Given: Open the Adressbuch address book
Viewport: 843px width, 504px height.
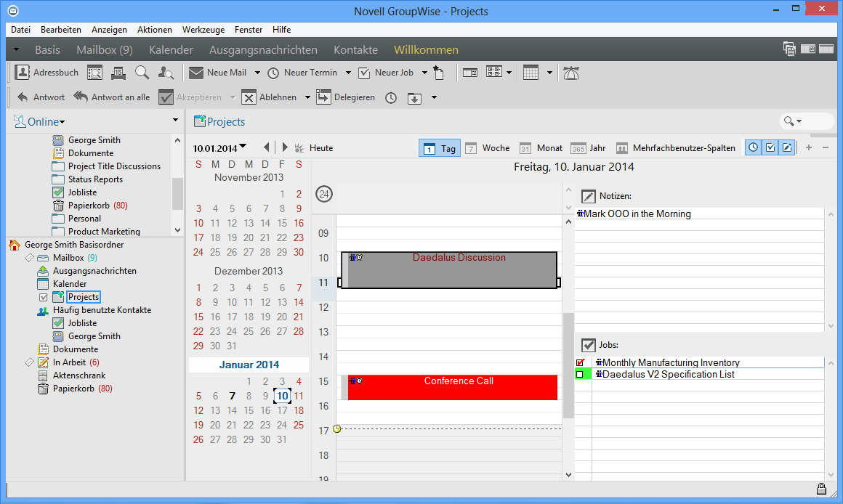Looking at the screenshot, I should click(47, 73).
